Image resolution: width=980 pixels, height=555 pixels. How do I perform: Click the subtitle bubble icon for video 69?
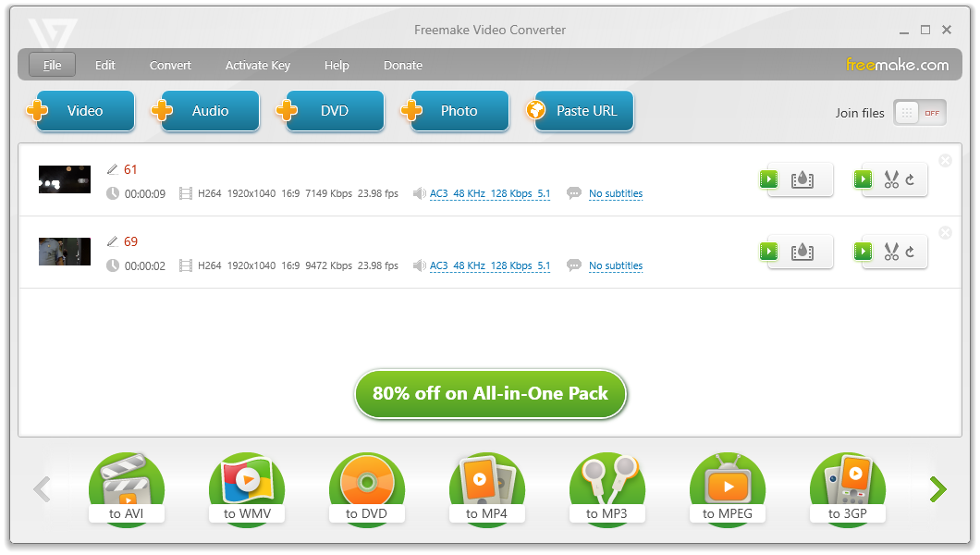click(x=574, y=265)
